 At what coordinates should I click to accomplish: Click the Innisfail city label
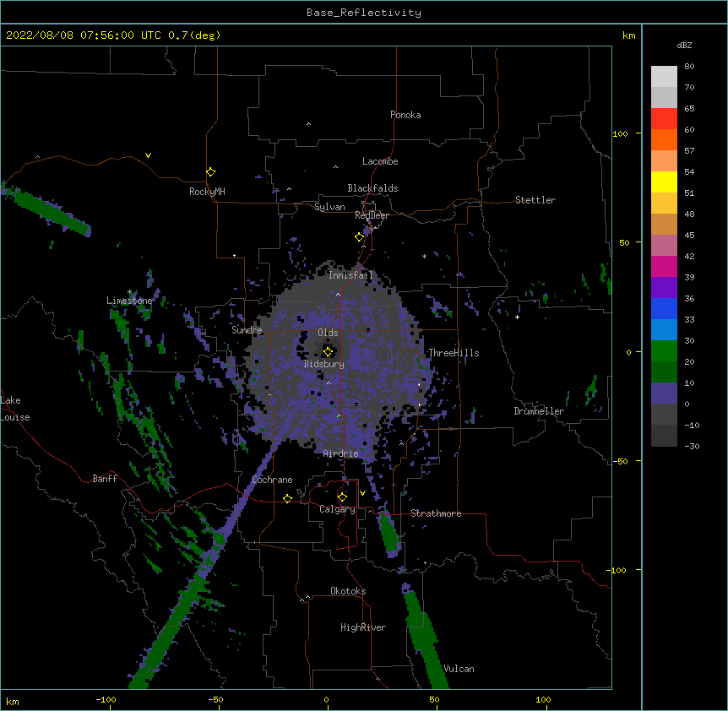[350, 275]
